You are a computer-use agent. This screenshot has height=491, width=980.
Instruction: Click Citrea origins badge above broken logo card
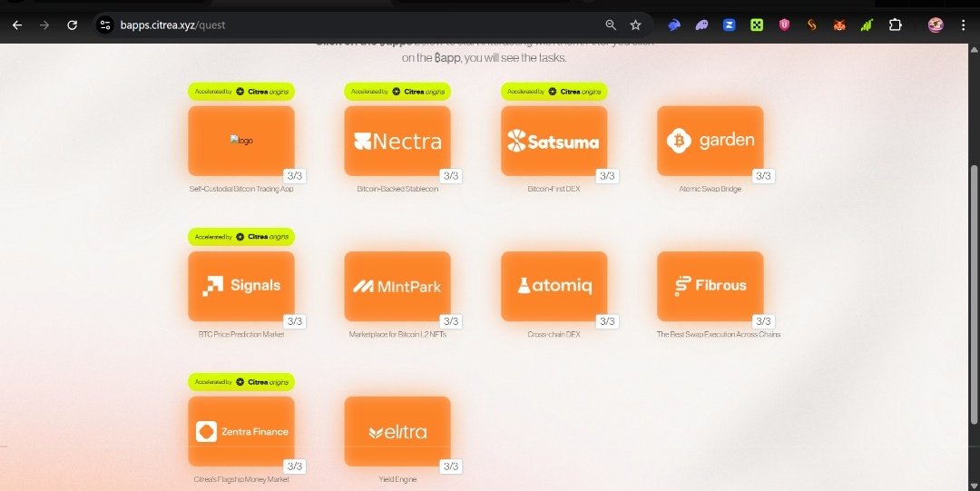click(x=241, y=92)
